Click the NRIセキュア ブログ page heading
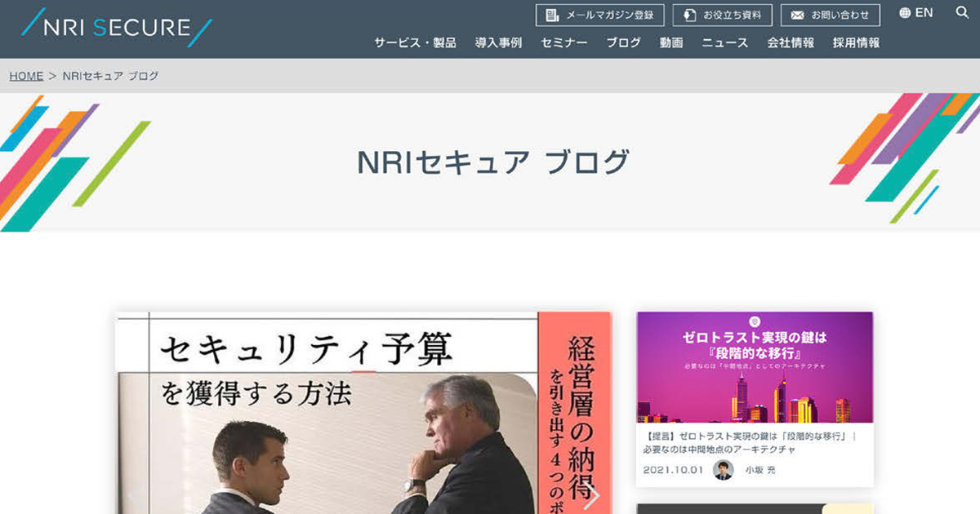This screenshot has width=980, height=514. tap(493, 162)
